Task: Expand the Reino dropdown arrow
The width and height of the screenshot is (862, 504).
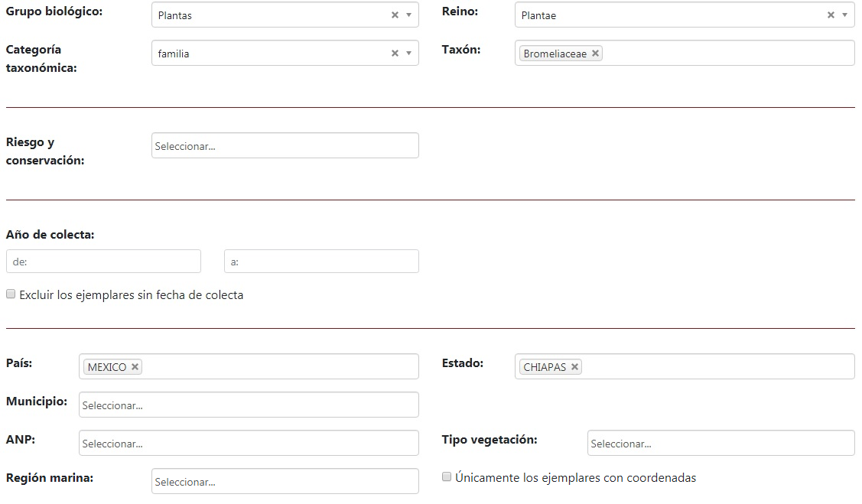Action: point(845,15)
